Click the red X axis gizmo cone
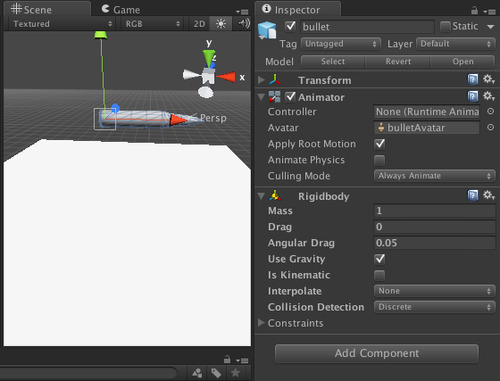500x381 pixels. click(225, 77)
